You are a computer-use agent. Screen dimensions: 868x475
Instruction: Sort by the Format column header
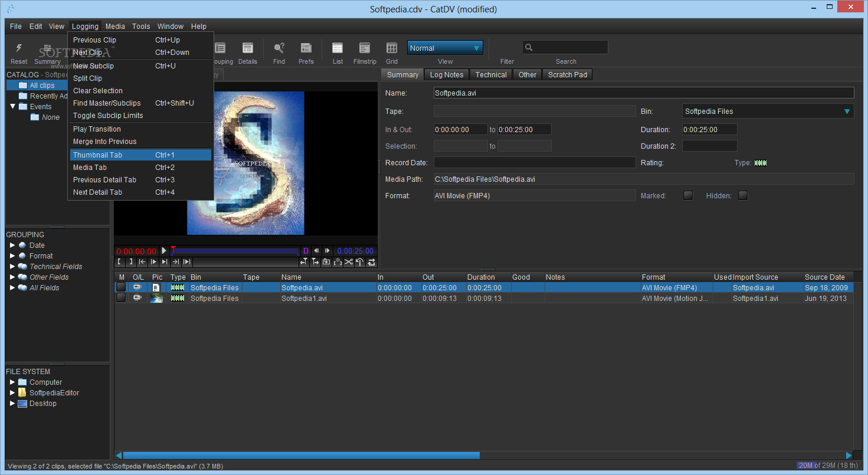coord(676,277)
